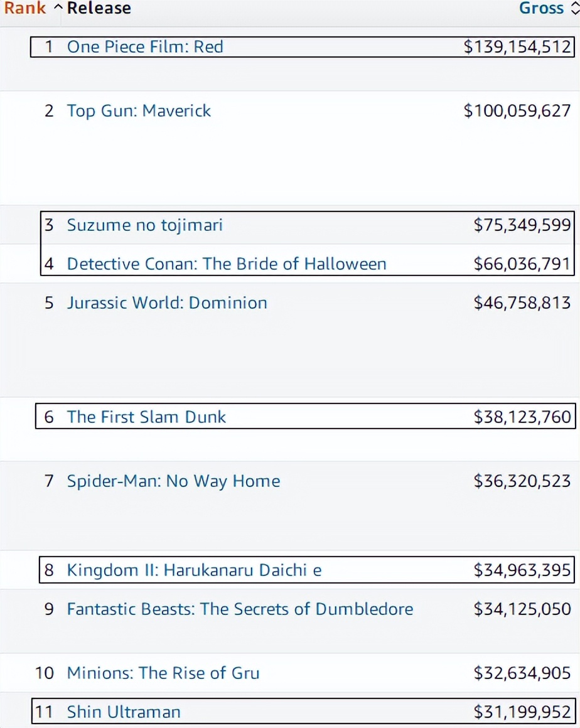Click the Shin Ultraman release link
Image resolution: width=580 pixels, height=728 pixels.
124,712
